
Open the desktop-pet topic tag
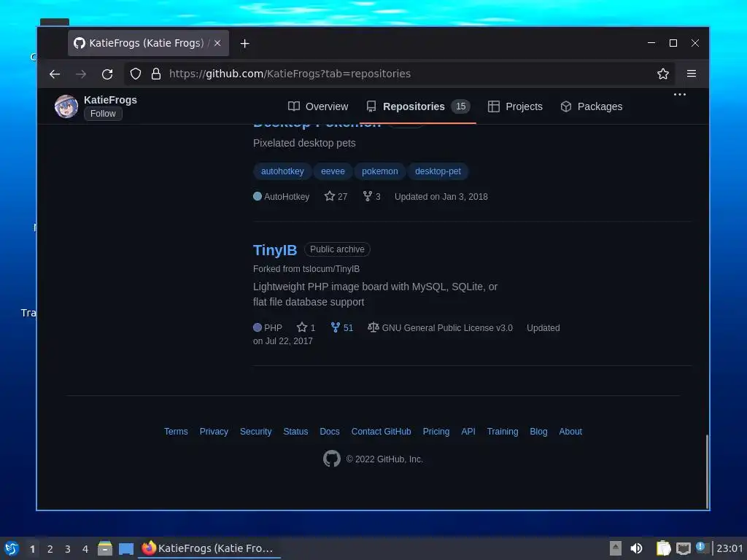[438, 171]
